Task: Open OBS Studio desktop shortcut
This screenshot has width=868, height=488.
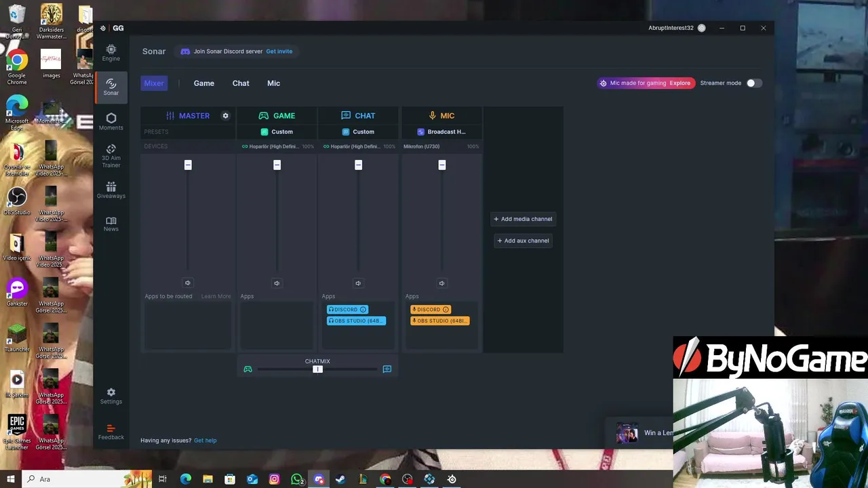Action: coord(17,201)
